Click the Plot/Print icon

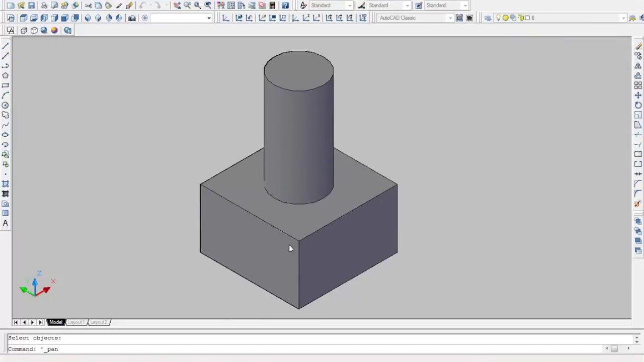(x=44, y=6)
